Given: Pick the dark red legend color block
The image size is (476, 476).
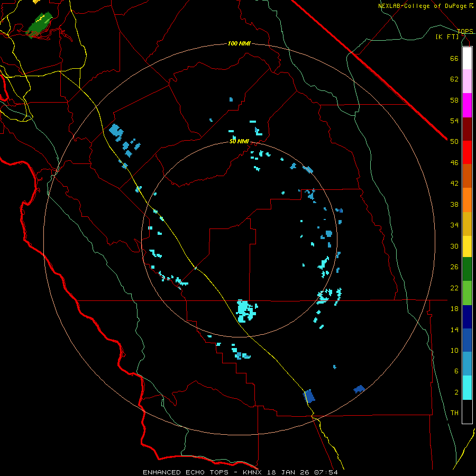Looking at the screenshot, I should click(467, 129).
